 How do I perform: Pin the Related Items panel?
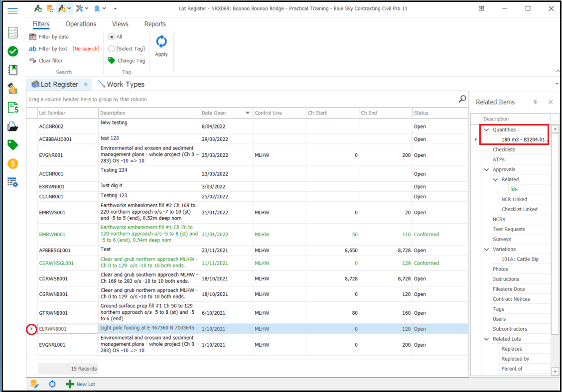pos(535,102)
